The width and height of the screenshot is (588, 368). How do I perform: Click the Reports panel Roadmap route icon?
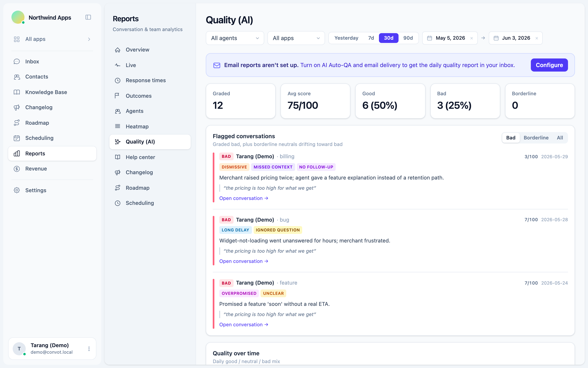[118, 188]
